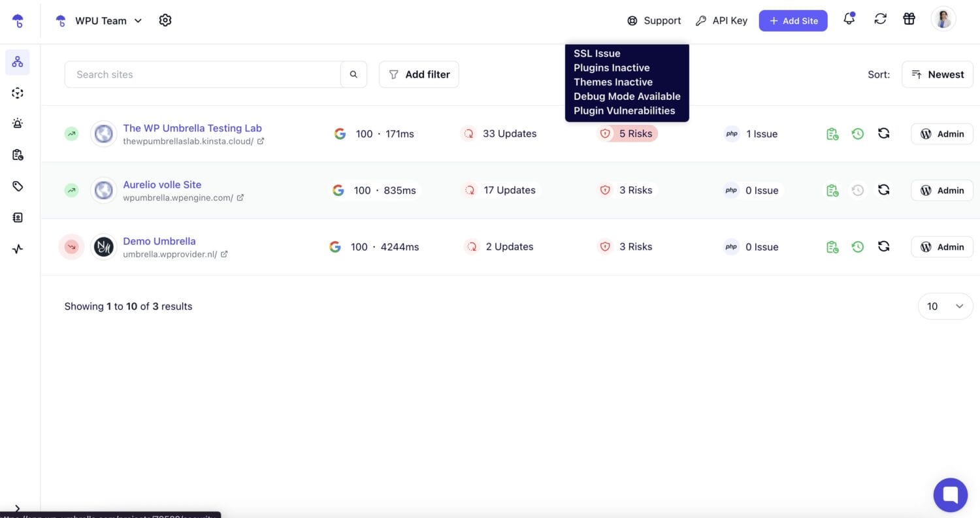Click the report icon for The WP Umbrella Testing Lab

[x=832, y=134]
